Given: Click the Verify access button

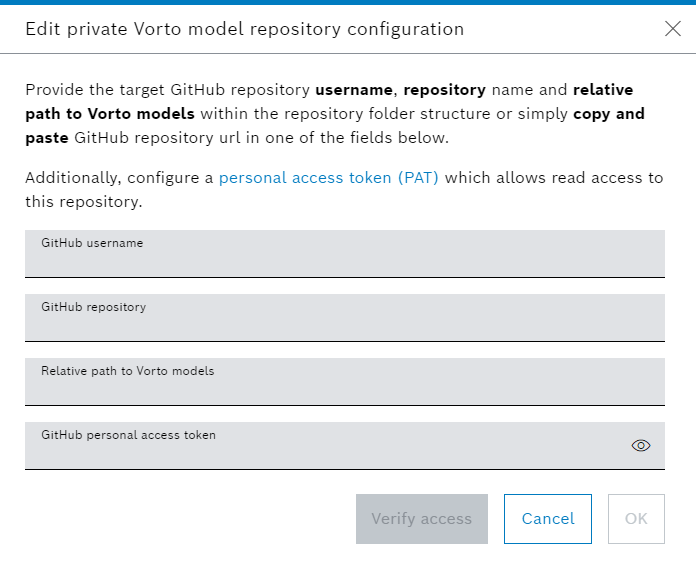Looking at the screenshot, I should pyautogui.click(x=422, y=519).
